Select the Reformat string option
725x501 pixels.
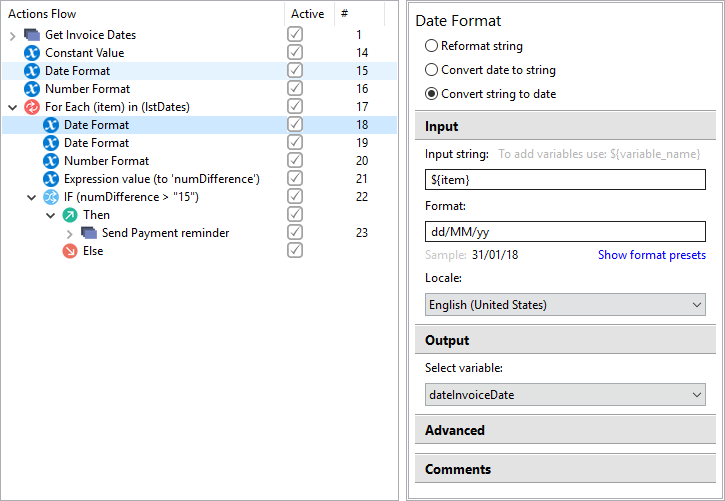point(431,46)
